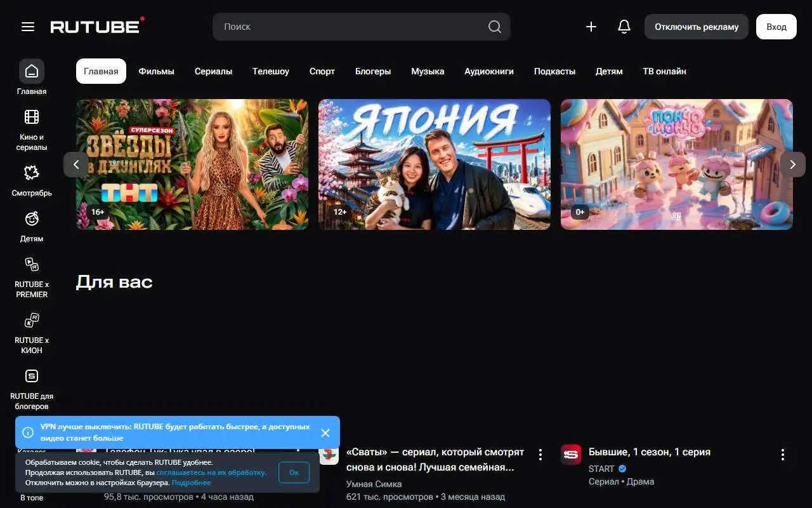The height and width of the screenshot is (508, 812).
Task: Open the Сваты сериал video title
Action: click(435, 460)
